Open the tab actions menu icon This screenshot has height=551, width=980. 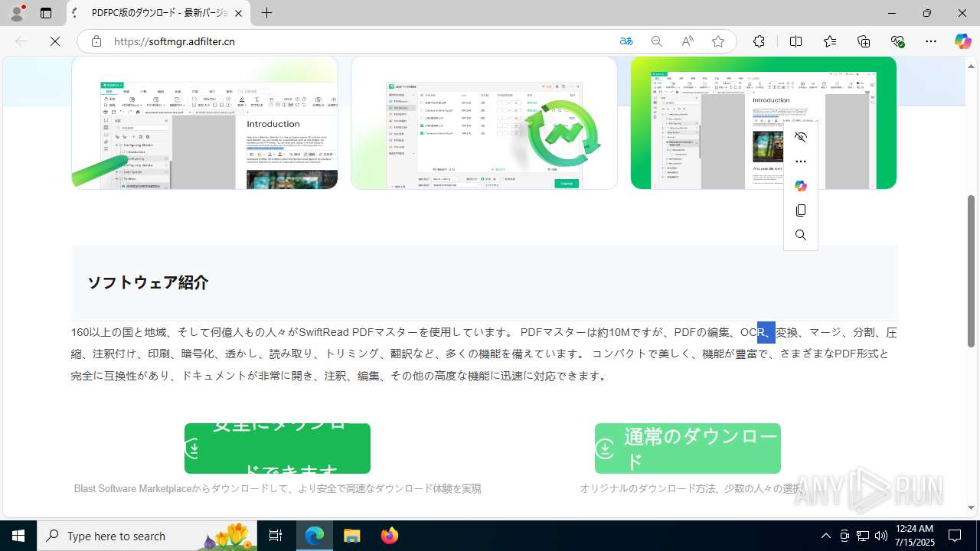tap(46, 13)
